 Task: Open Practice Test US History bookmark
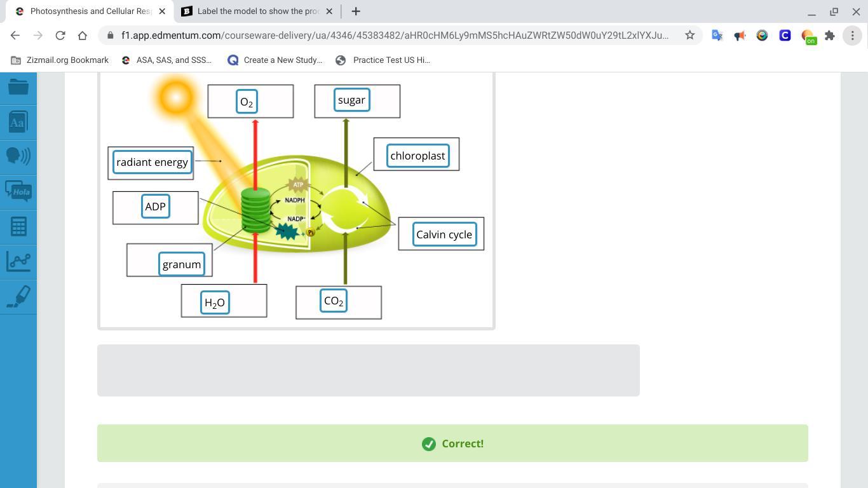pos(383,60)
